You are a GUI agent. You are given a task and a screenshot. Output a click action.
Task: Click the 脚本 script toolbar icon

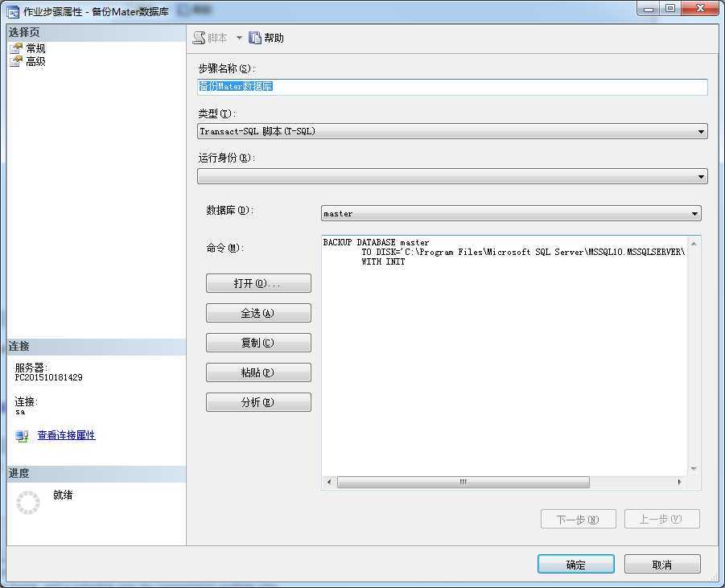[199, 38]
